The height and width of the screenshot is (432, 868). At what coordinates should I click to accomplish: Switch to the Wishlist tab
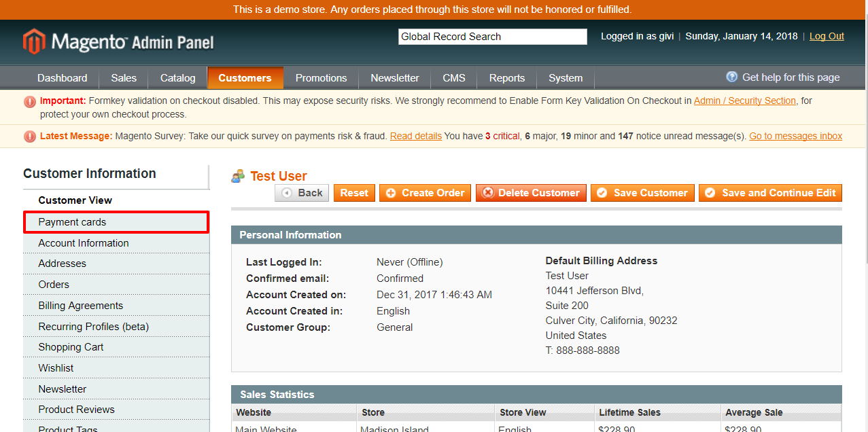click(116, 368)
